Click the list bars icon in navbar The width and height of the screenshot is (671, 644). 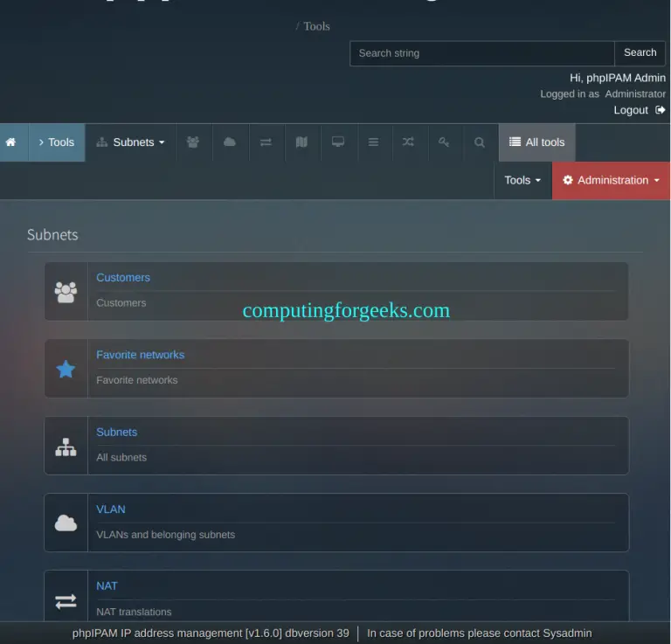373,142
